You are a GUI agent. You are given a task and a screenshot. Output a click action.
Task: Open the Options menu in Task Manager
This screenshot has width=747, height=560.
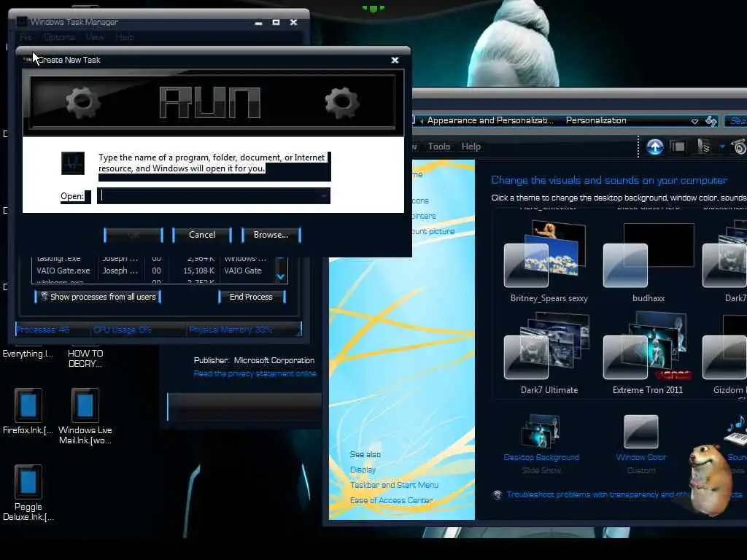click(x=59, y=37)
